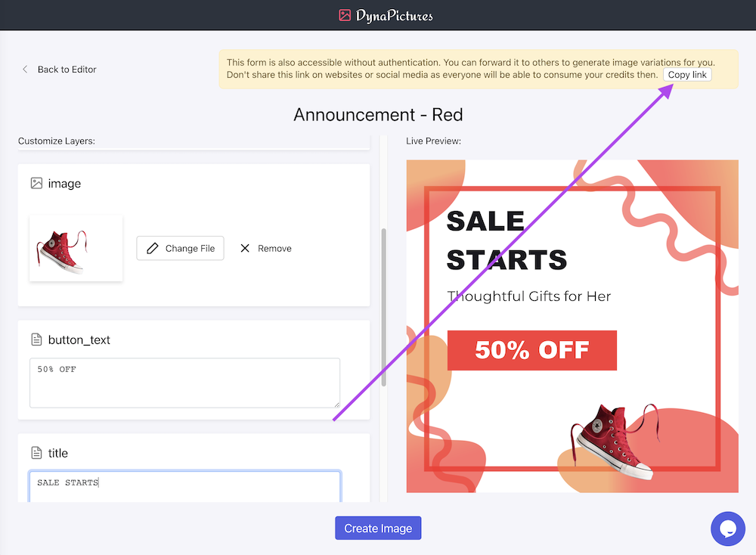The image size is (756, 555).
Task: Generate with Create Image button
Action: [x=378, y=529]
